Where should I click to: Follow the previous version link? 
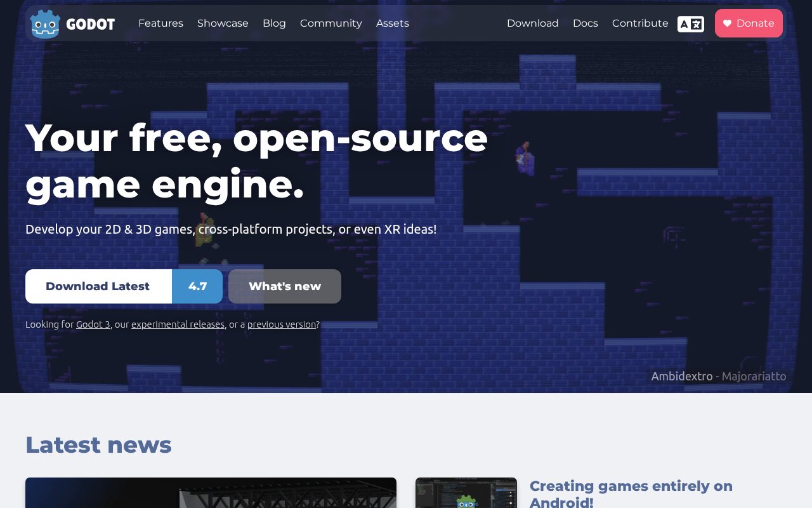(282, 324)
